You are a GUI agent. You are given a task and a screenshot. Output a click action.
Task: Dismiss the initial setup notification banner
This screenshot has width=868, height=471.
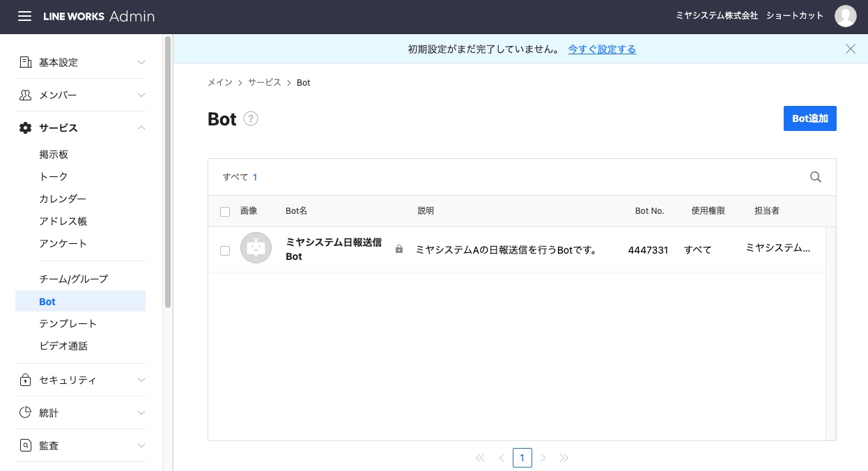(850, 49)
